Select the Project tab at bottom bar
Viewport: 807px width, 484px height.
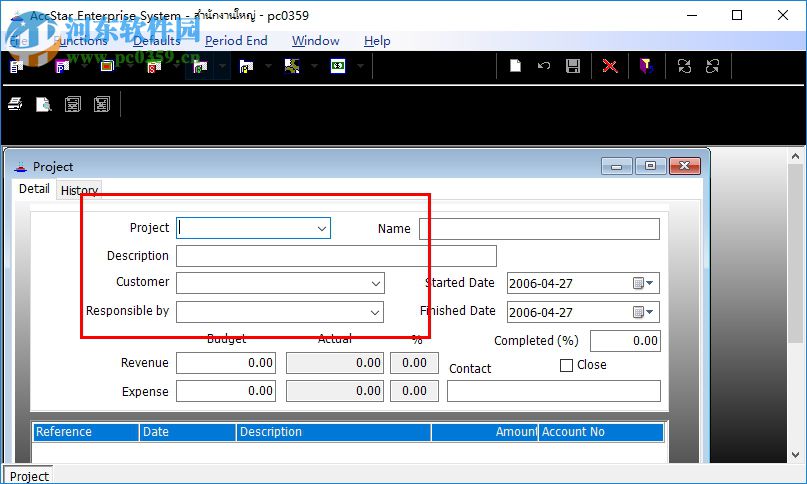29,476
